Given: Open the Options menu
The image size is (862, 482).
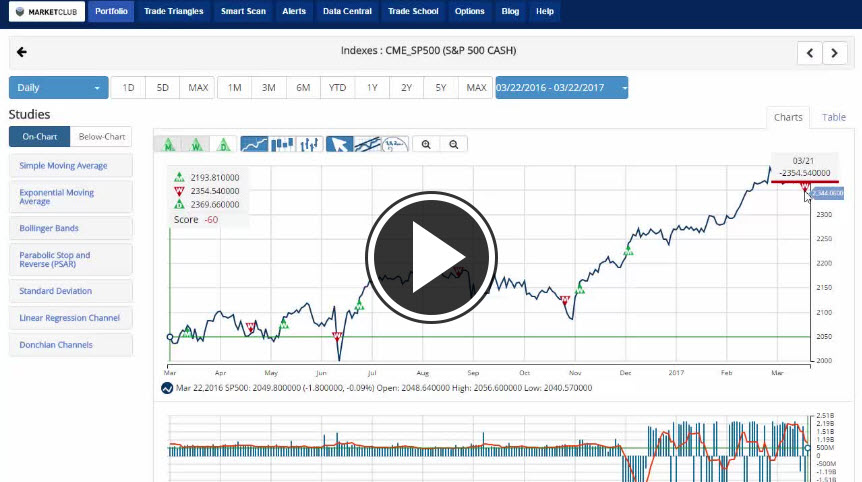Looking at the screenshot, I should tap(469, 12).
